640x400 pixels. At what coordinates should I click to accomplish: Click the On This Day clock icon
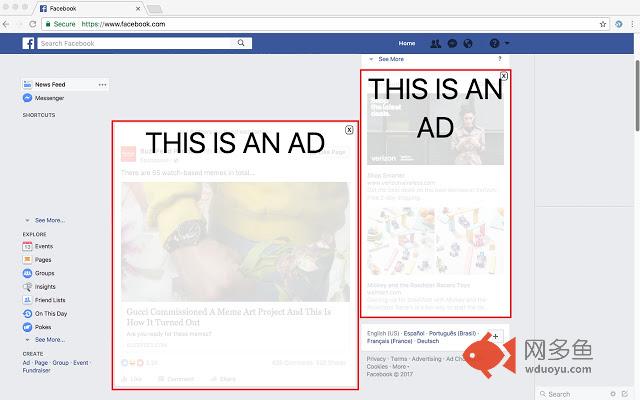pos(27,313)
